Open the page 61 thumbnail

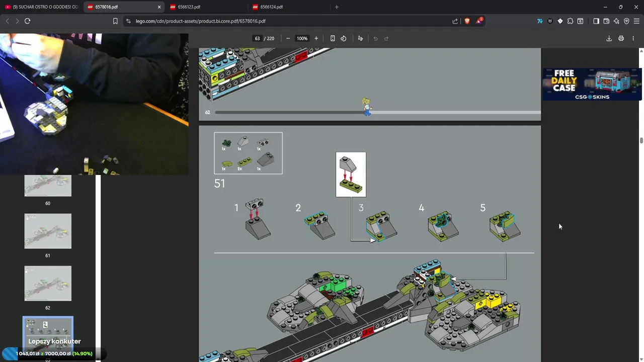pos(48,231)
